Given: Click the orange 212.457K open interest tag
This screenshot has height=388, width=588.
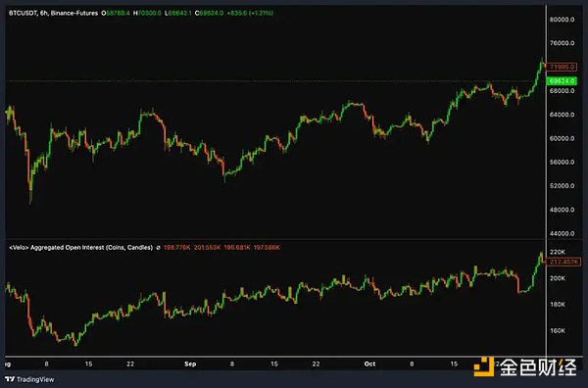Looking at the screenshot, I should pos(564,262).
